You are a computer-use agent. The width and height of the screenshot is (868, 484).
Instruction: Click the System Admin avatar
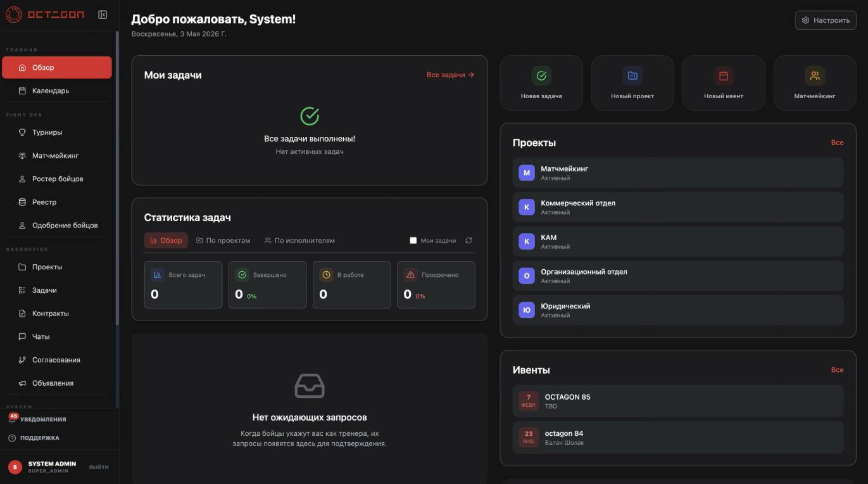tap(15, 467)
